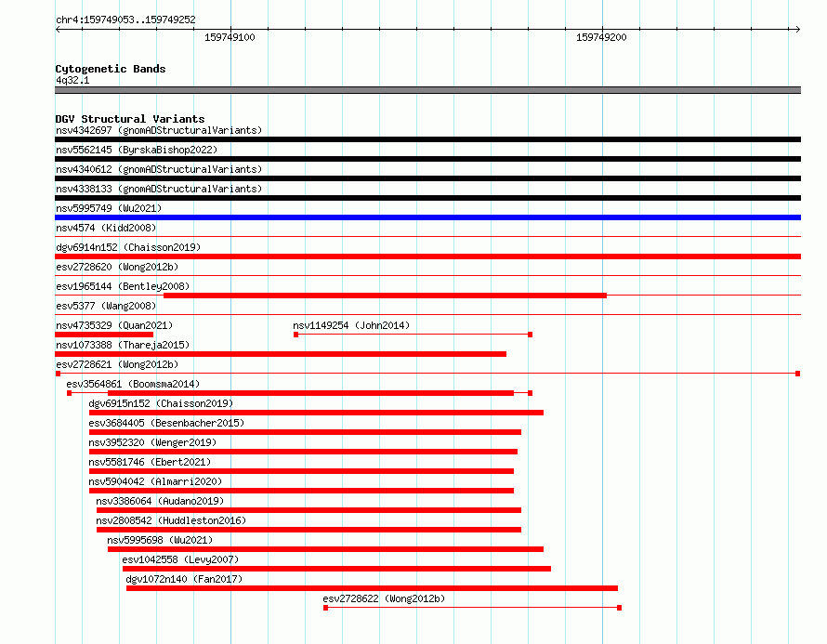The width and height of the screenshot is (827, 644).
Task: Click the nsv4735329 (Quan2021) label
Action: click(x=114, y=325)
